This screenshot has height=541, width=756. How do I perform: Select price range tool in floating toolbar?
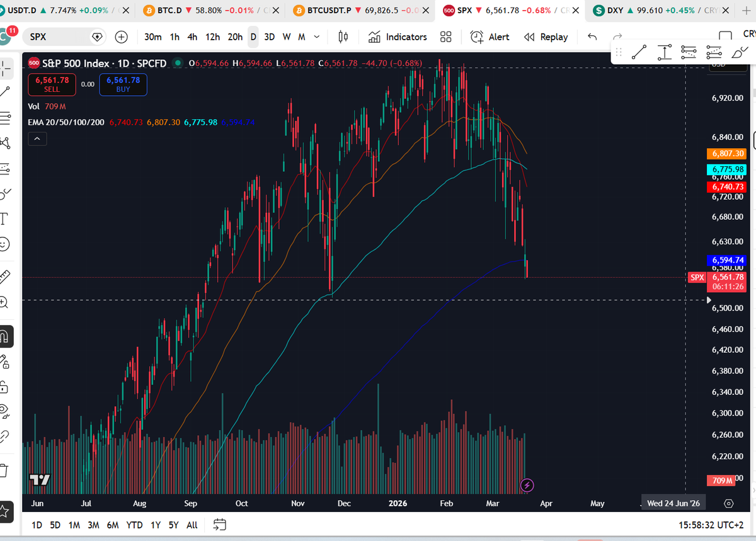point(664,52)
